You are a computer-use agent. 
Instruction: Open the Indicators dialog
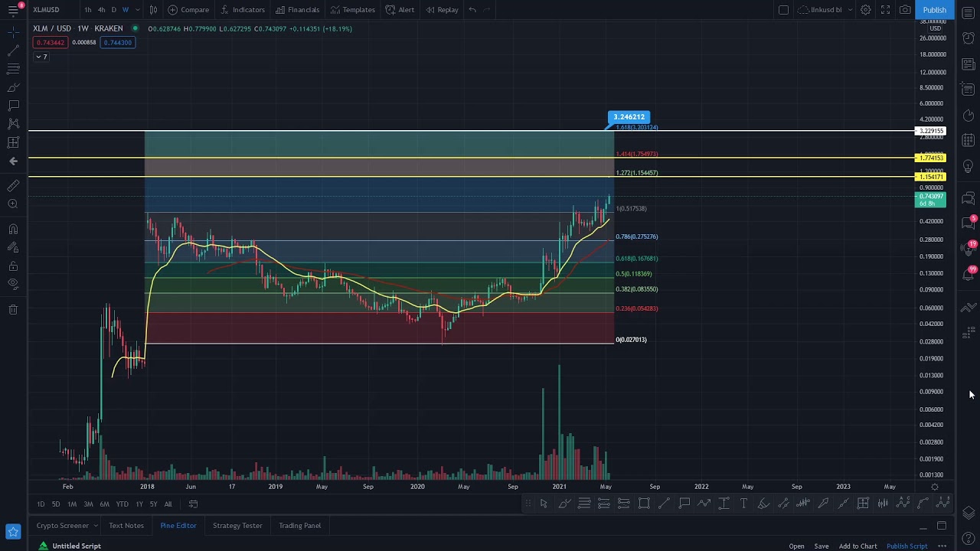pos(242,10)
